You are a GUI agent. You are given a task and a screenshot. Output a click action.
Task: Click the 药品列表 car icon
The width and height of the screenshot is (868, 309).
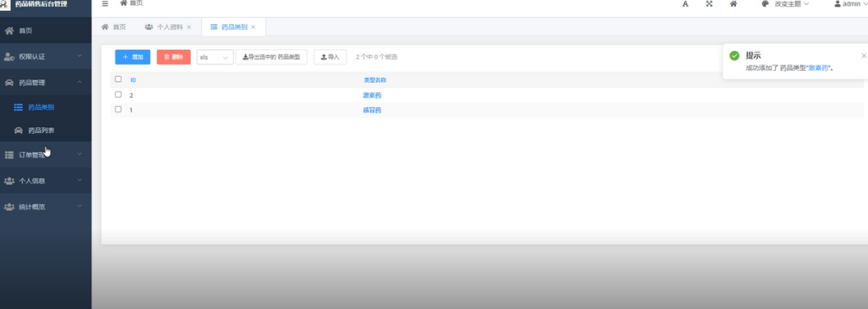(18, 131)
